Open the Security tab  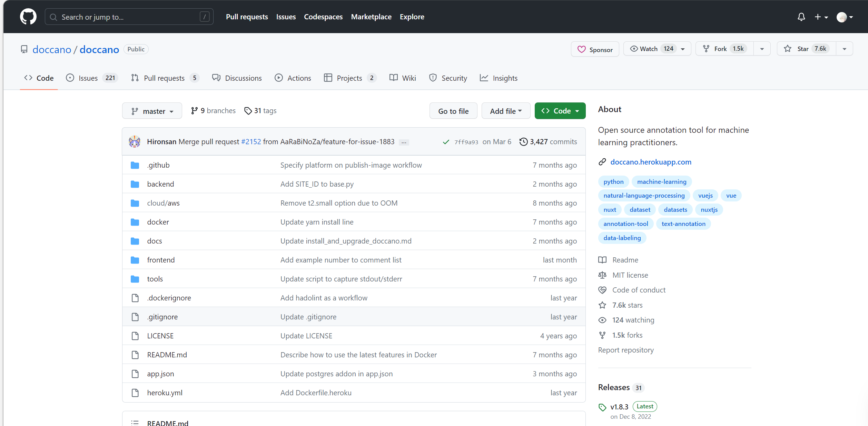coord(448,78)
